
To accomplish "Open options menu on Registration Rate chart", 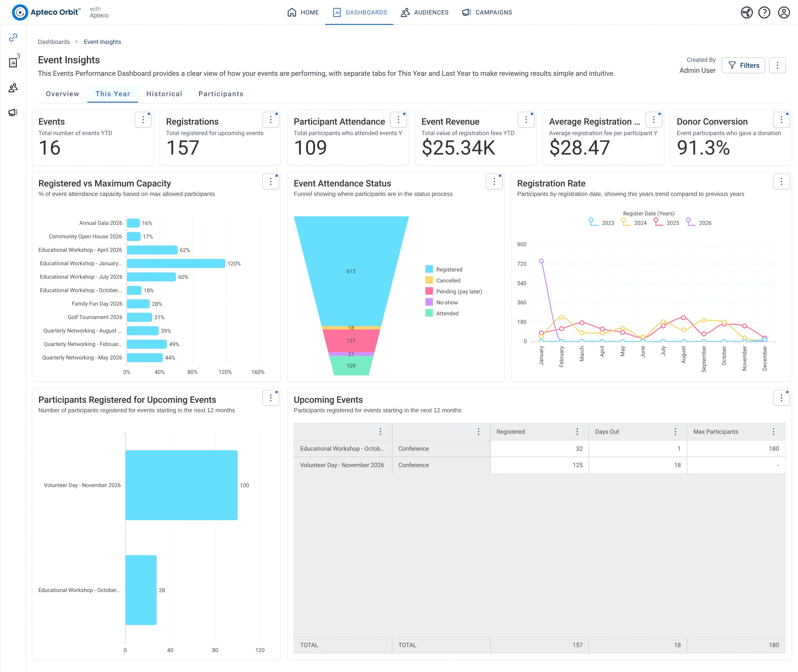I will tap(782, 182).
